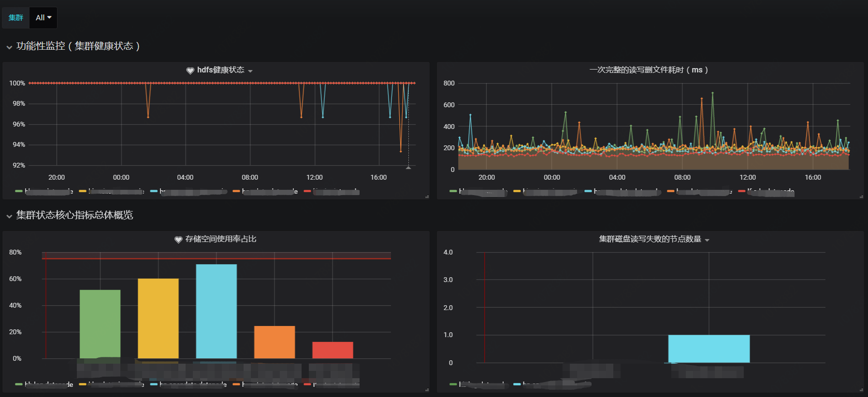The image size is (868, 397).
Task: Select the cyan bar in 磁盘读写失败 chart
Action: 709,349
